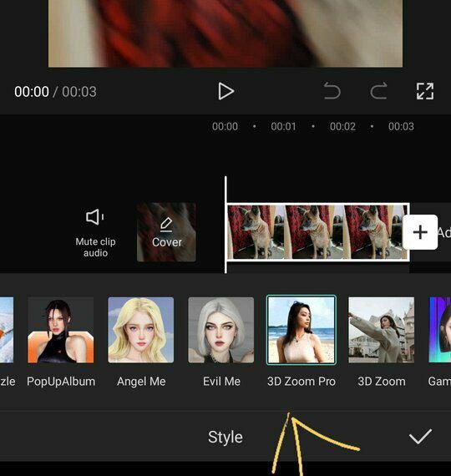
Task: Tap the 00:03 ruler marker
Action: click(x=401, y=126)
